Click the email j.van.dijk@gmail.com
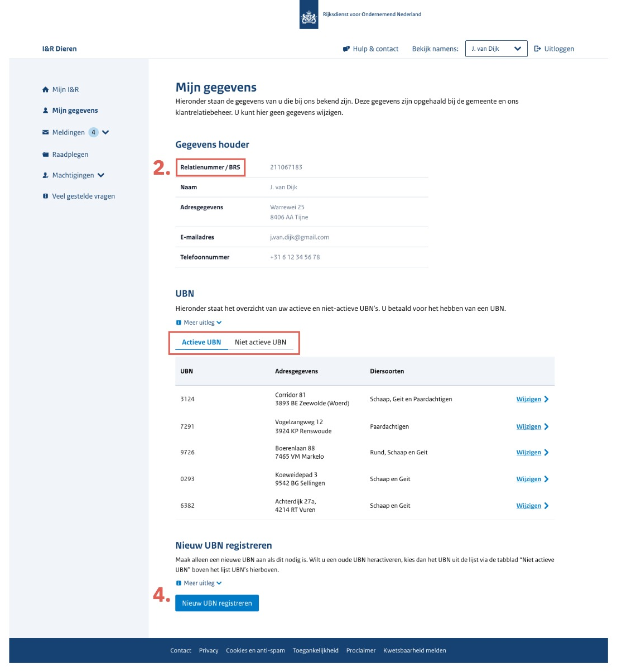The height and width of the screenshot is (672, 617). [x=300, y=237]
